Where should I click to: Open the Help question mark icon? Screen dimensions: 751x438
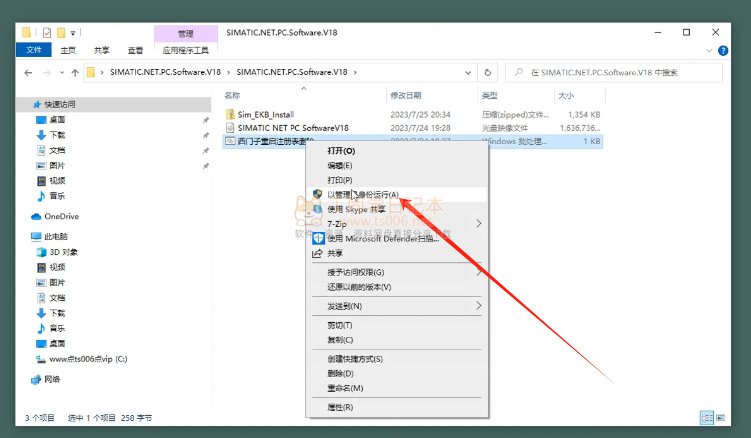pyautogui.click(x=723, y=50)
